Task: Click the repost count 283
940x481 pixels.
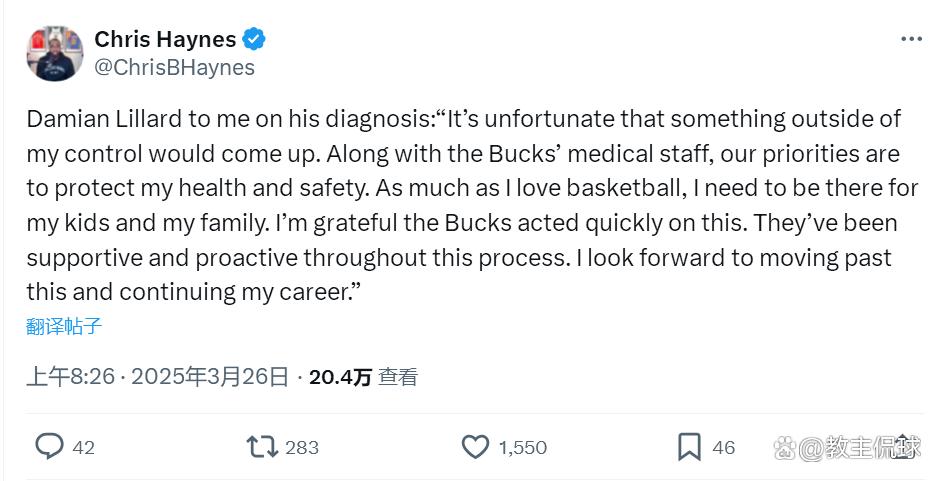Action: (301, 447)
